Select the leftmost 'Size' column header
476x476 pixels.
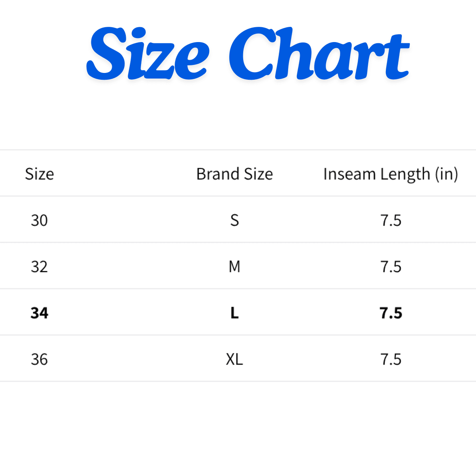[x=39, y=174]
